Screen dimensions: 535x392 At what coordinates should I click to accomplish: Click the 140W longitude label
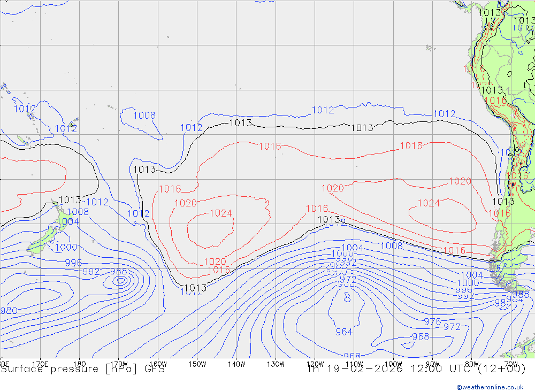click(236, 364)
